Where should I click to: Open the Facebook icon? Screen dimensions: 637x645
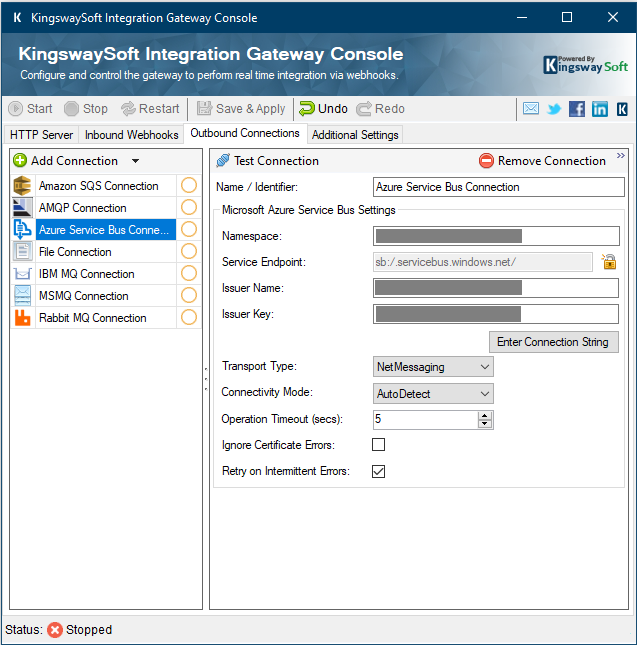tap(577, 109)
